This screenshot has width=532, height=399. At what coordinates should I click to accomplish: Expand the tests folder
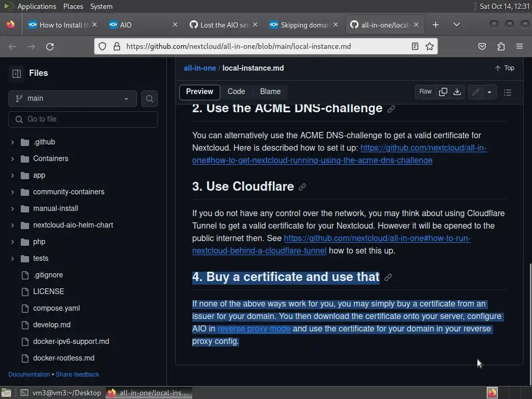coord(12,259)
